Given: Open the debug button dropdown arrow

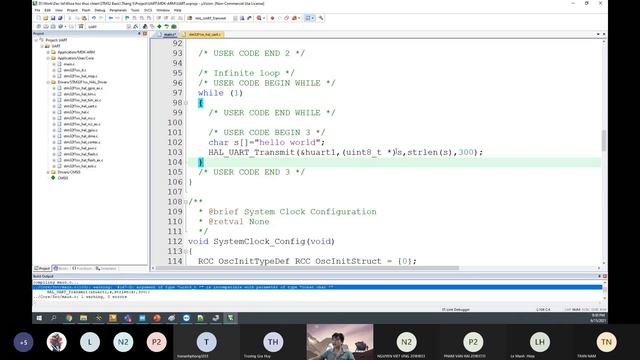Looking at the screenshot, I should click(x=264, y=18).
